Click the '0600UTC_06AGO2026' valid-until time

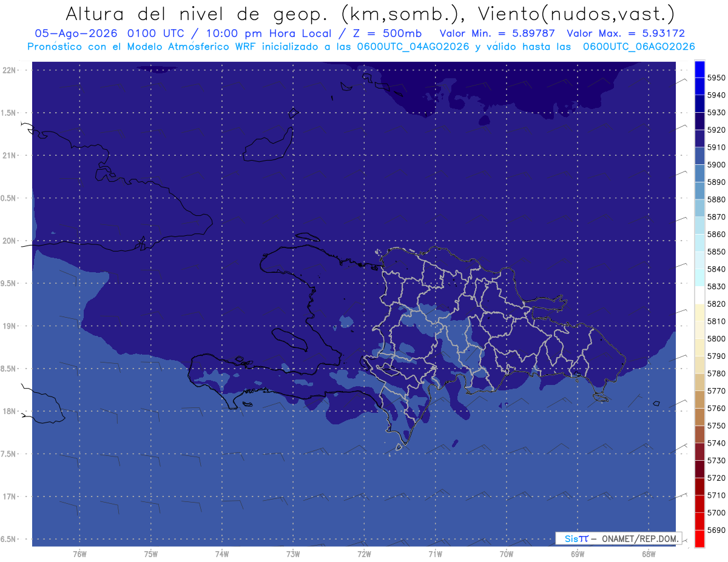tap(639, 47)
